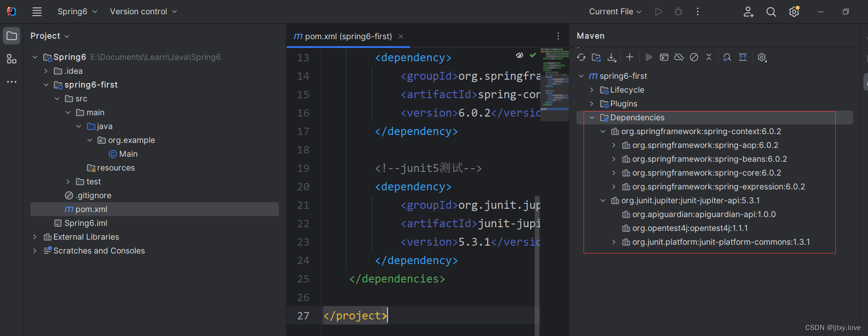Screen dimensions: 868x336
Task: Toggle Maven skip tests mode
Action: click(694, 57)
